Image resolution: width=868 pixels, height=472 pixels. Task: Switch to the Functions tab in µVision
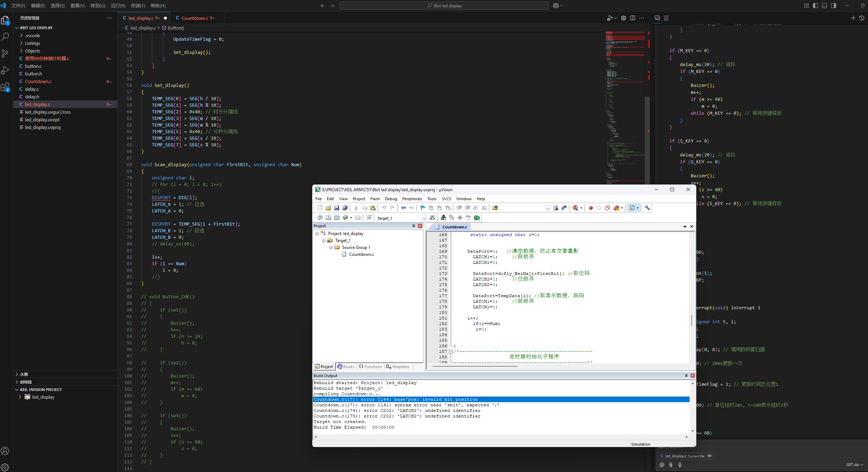coord(370,367)
